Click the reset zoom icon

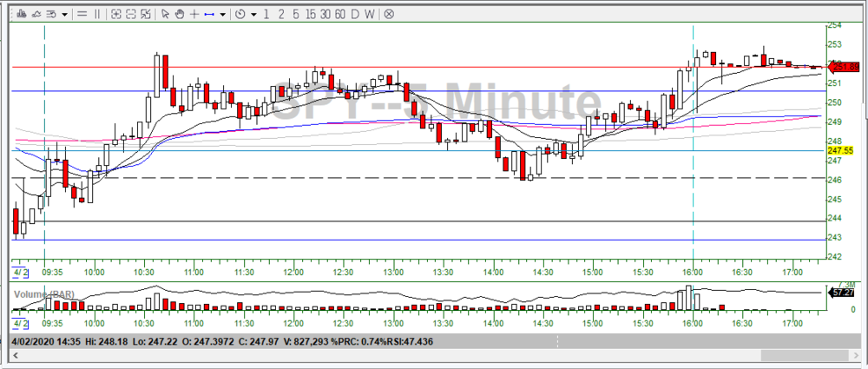pos(144,14)
